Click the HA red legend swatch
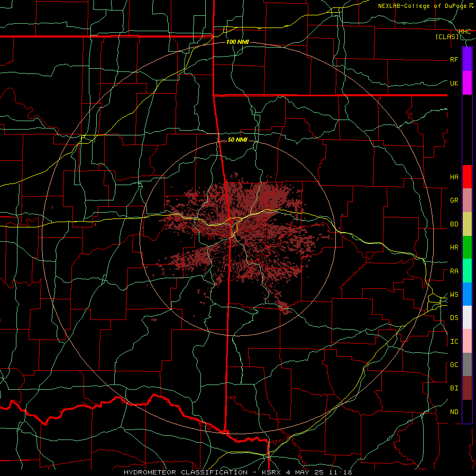The image size is (476, 476). pyautogui.click(x=467, y=177)
